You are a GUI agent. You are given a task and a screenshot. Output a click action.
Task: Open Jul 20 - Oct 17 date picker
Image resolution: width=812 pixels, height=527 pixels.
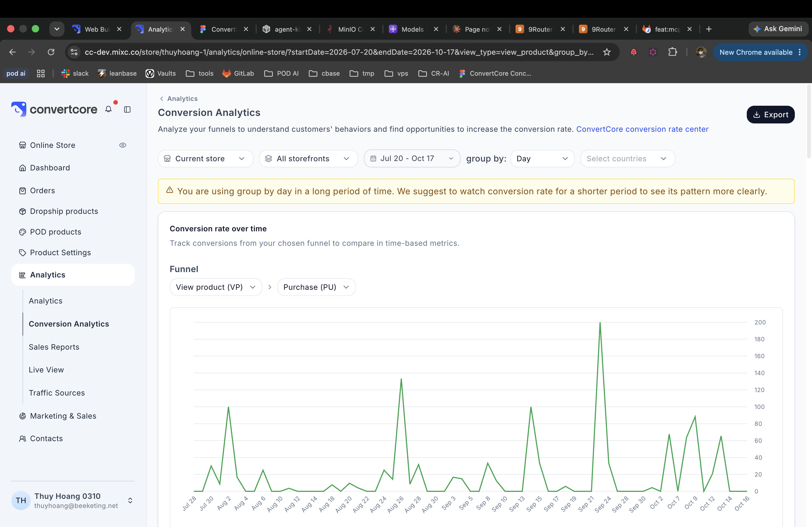pyautogui.click(x=412, y=159)
